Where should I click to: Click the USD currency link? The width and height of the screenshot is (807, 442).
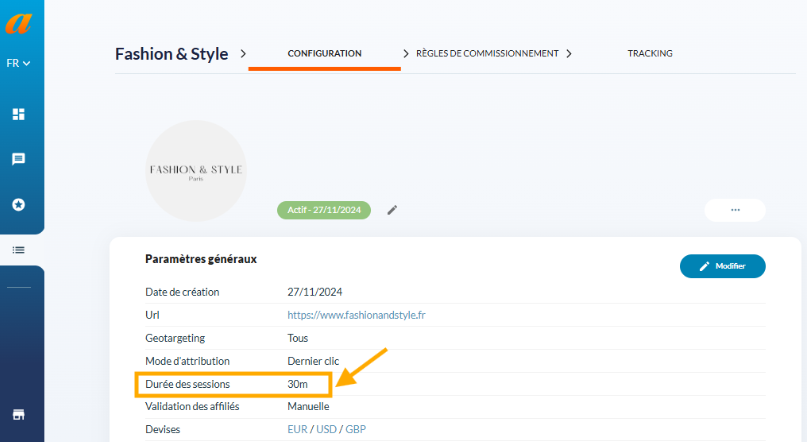pos(326,429)
